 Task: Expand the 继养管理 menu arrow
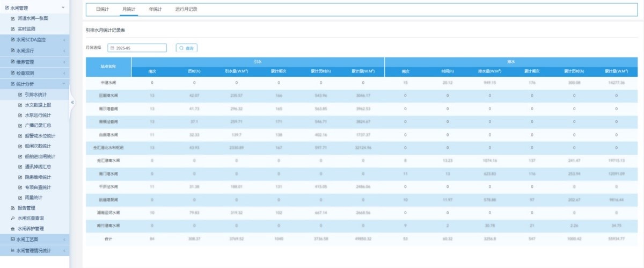(64, 62)
